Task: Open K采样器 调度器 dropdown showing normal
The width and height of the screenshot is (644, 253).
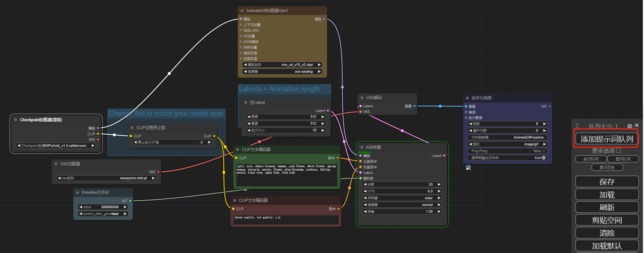Action: [x=402, y=205]
